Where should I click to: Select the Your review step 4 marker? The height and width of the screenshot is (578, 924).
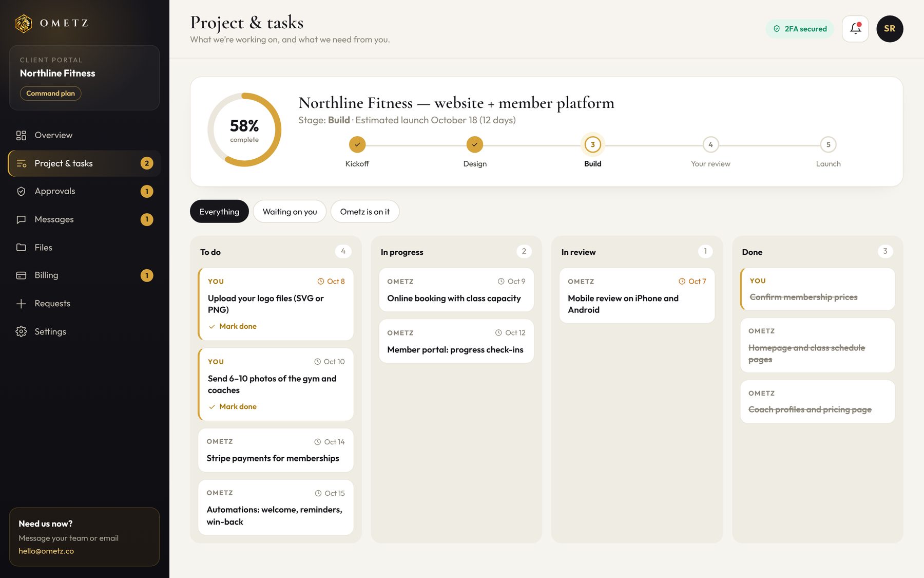710,145
